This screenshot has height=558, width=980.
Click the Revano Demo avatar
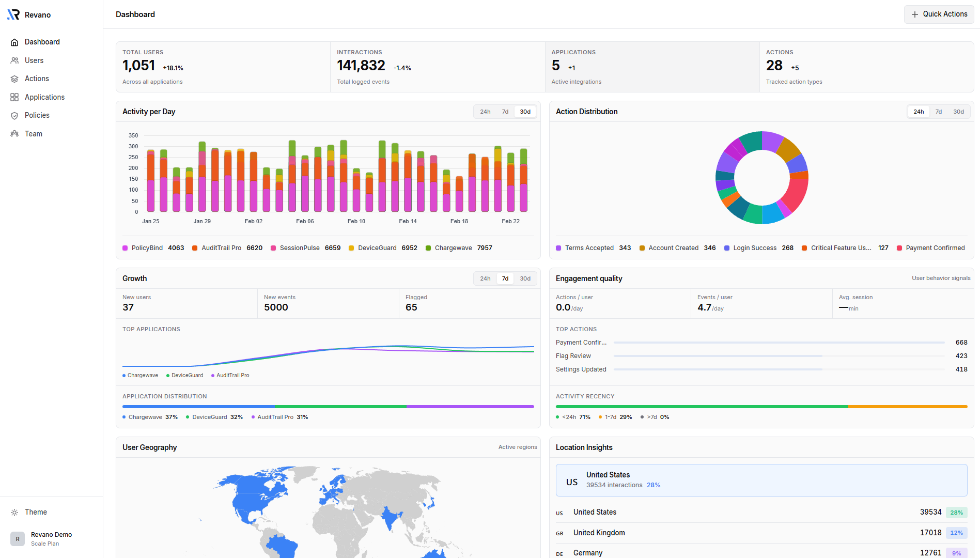click(17, 539)
